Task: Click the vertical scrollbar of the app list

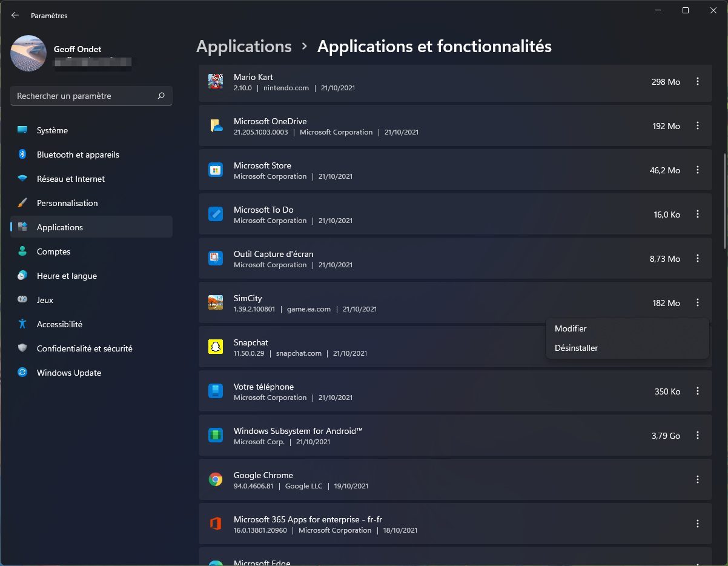Action: (x=724, y=200)
